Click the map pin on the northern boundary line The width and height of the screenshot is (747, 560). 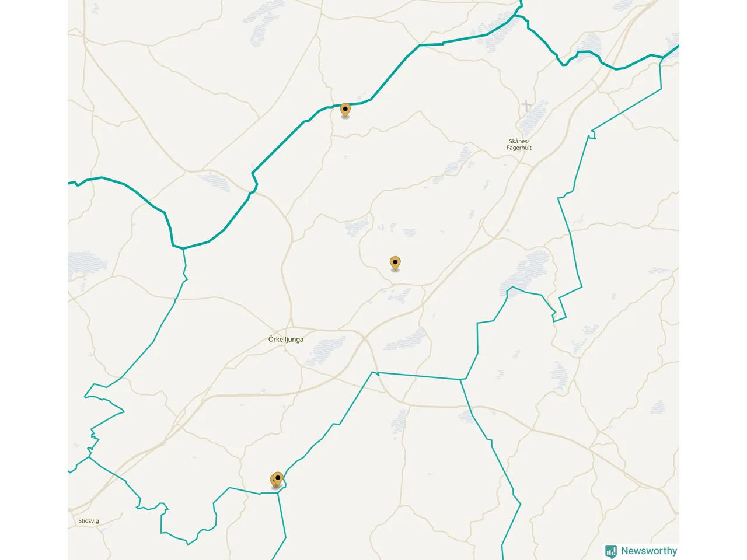click(345, 110)
